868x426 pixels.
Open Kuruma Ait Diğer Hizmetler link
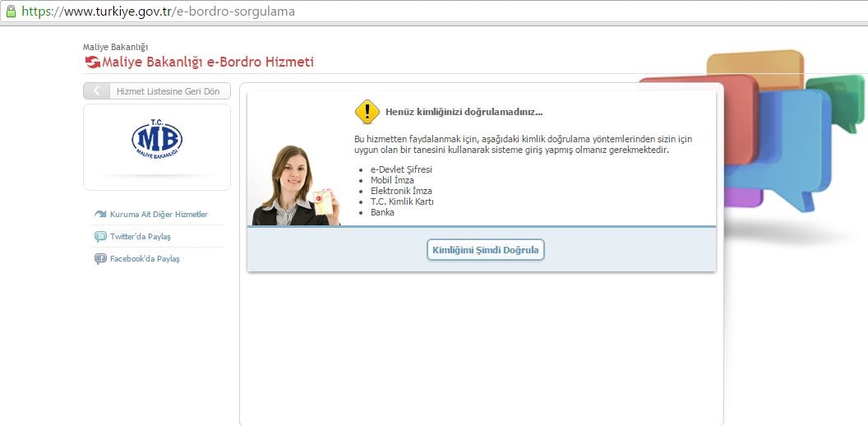coord(159,215)
